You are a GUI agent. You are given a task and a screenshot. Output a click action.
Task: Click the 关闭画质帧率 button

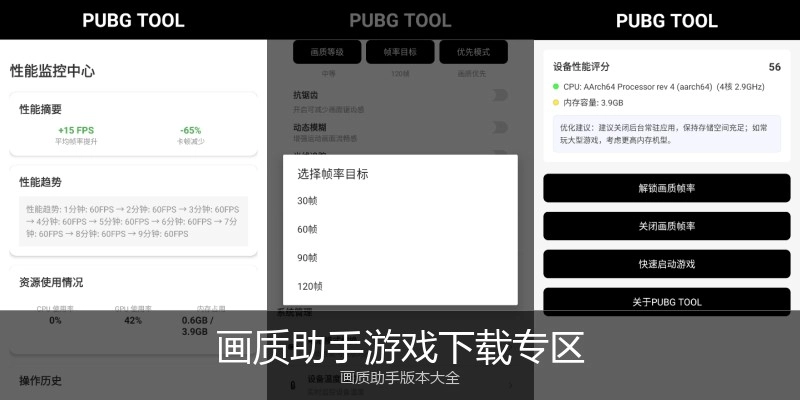(x=667, y=226)
